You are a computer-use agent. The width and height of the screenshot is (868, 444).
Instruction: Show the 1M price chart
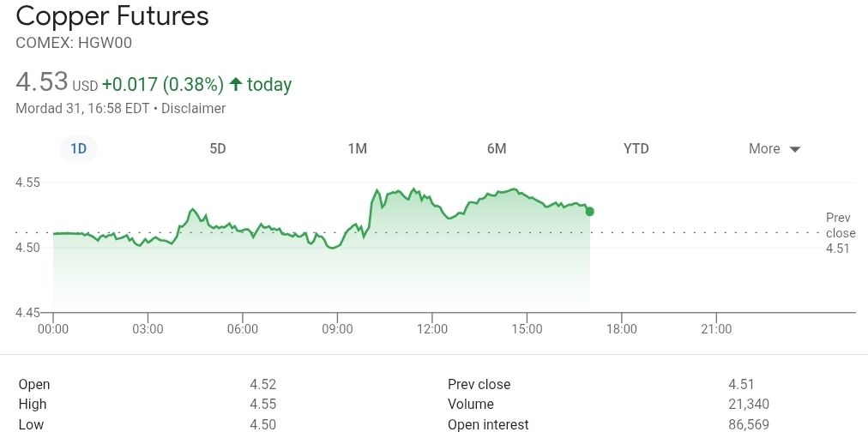point(357,148)
